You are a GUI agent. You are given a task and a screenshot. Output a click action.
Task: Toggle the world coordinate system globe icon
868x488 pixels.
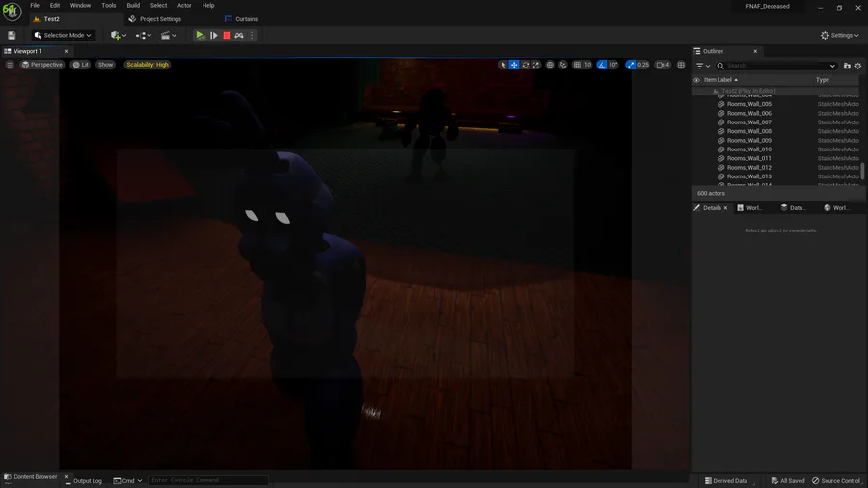coord(550,65)
